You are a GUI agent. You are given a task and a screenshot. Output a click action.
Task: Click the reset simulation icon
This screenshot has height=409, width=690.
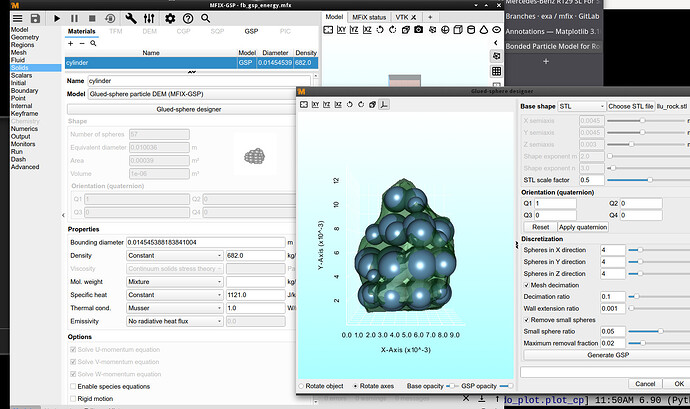click(109, 19)
